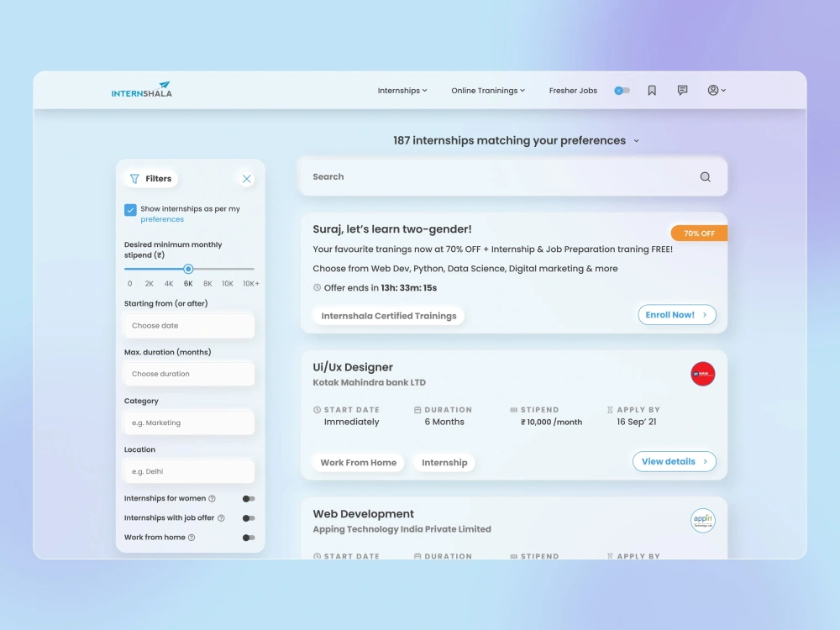840x630 pixels.
Task: Click the help icon beside Internships with job offer
Action: (x=221, y=518)
